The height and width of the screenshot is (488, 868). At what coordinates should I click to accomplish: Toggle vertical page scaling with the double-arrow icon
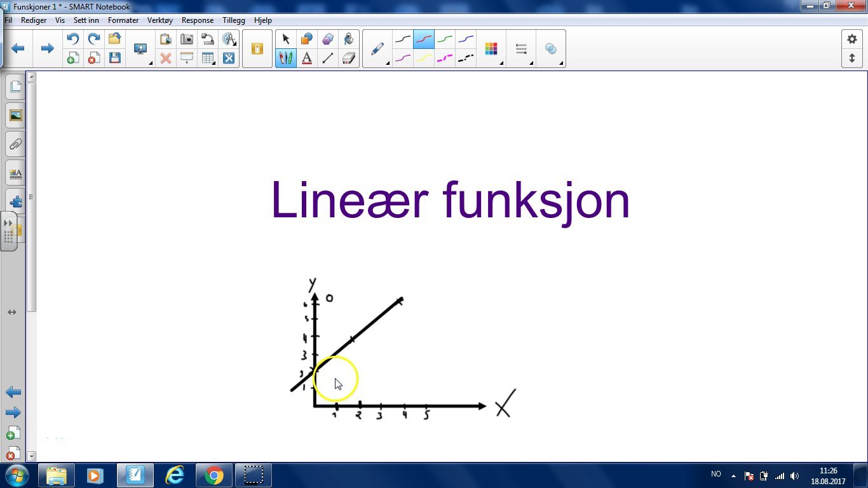(852, 57)
